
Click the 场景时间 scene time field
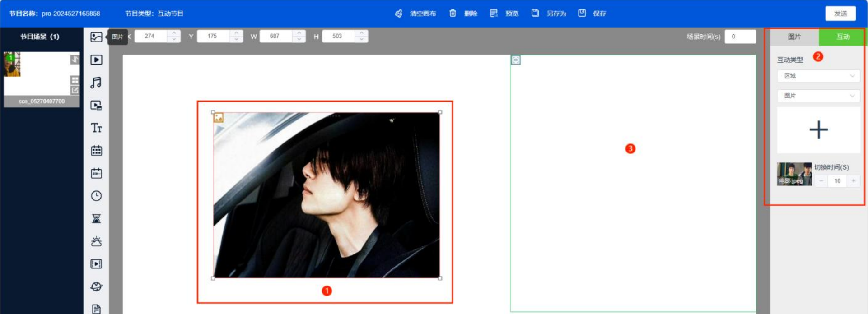coord(740,37)
